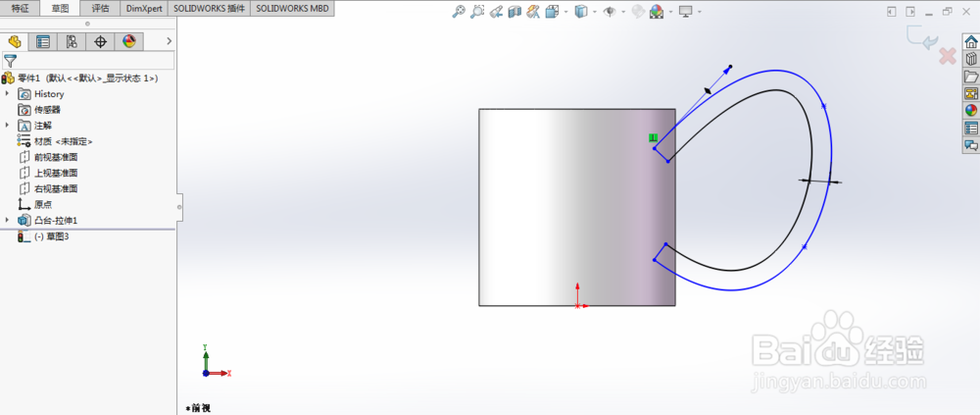Collapse the left panel with edge handle

pos(179,207)
